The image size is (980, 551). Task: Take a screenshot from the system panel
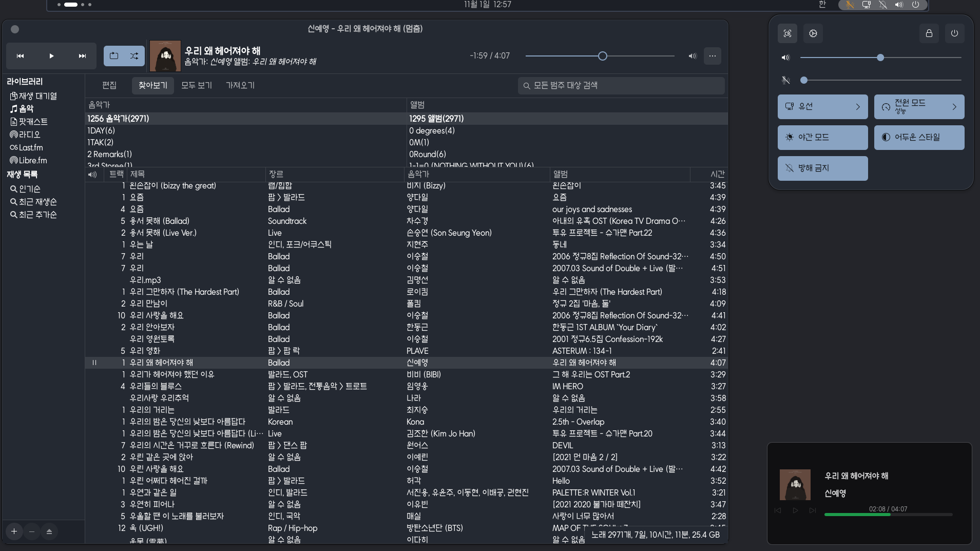[787, 33]
